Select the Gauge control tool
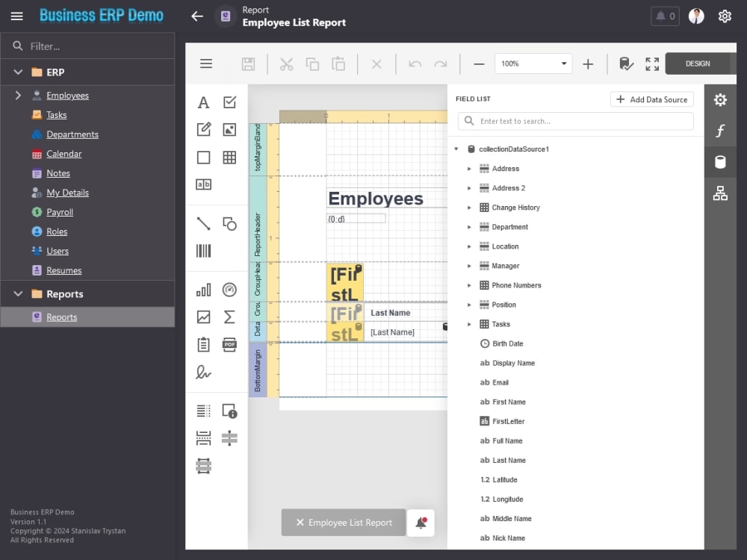The height and width of the screenshot is (560, 747). pos(229,290)
